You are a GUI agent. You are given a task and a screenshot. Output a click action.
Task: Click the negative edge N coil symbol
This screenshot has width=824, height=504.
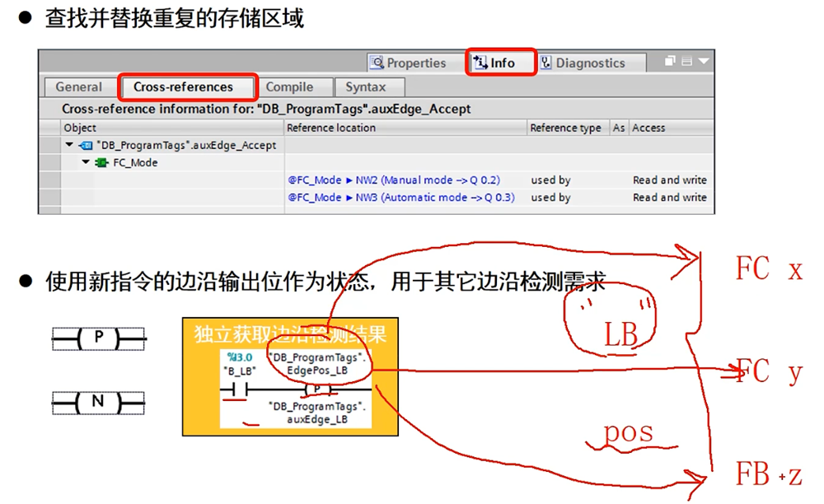point(99,403)
